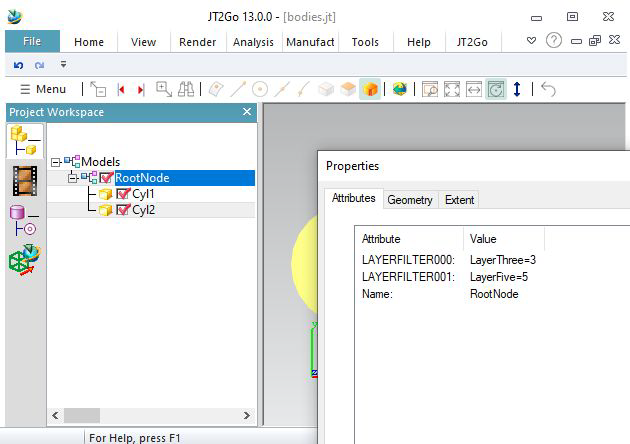
Task: Uncheck the RootNode visibility checkbox
Action: (106, 178)
